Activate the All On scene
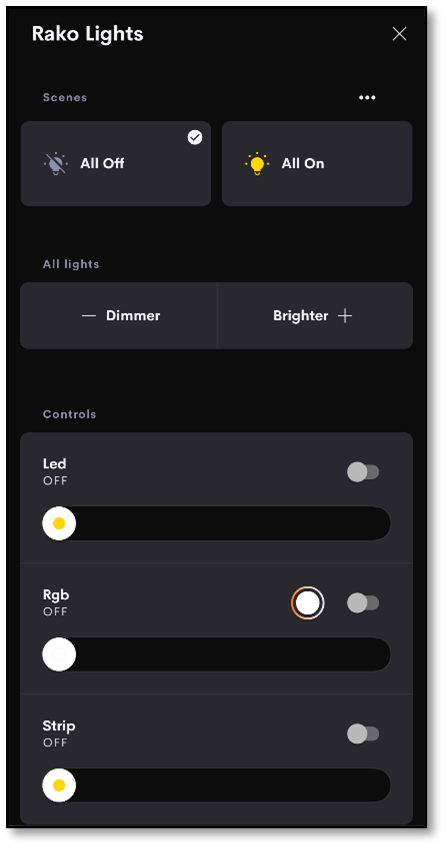This screenshot has width=446, height=847. point(317,164)
